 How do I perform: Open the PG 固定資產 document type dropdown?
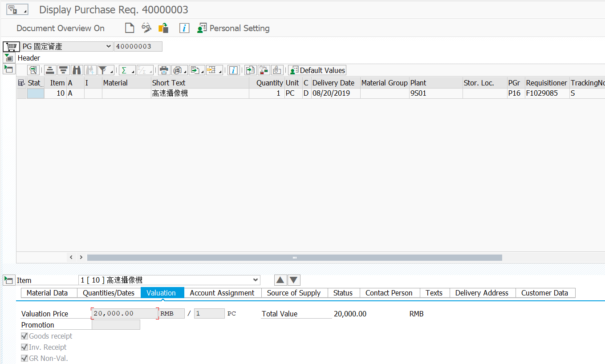point(109,46)
